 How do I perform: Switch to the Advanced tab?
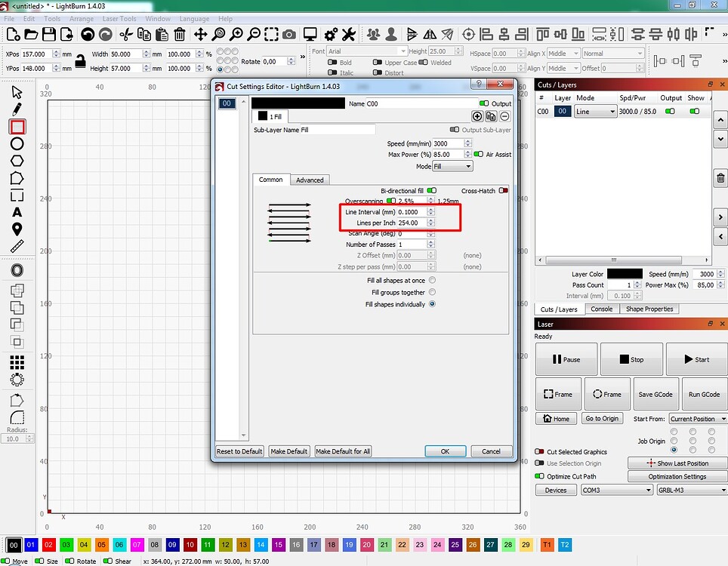(310, 180)
